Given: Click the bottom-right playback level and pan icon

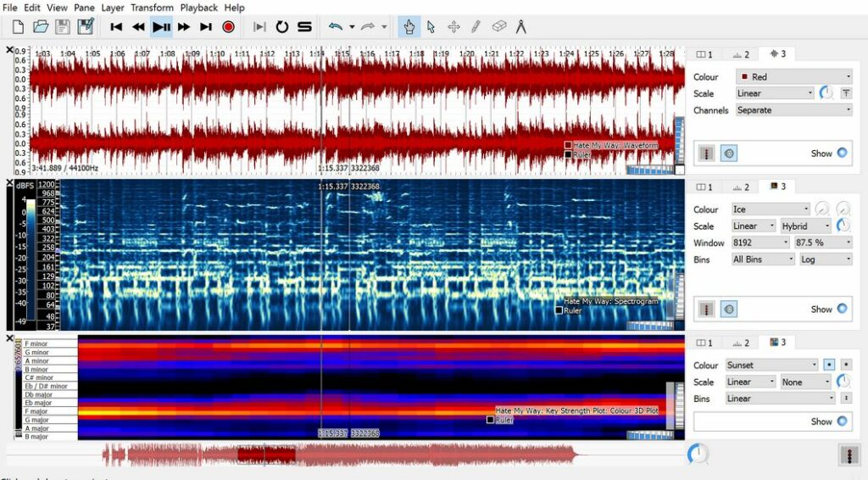Looking at the screenshot, I should [849, 455].
